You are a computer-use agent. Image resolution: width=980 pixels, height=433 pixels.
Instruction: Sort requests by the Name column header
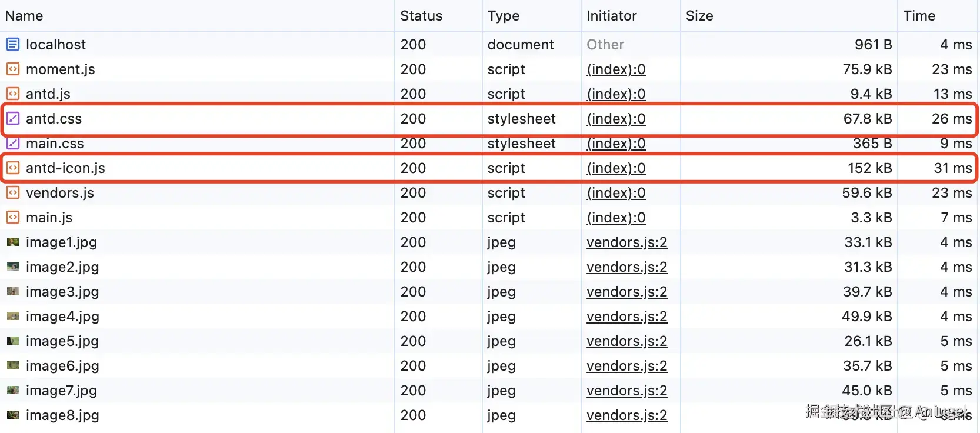click(x=24, y=16)
